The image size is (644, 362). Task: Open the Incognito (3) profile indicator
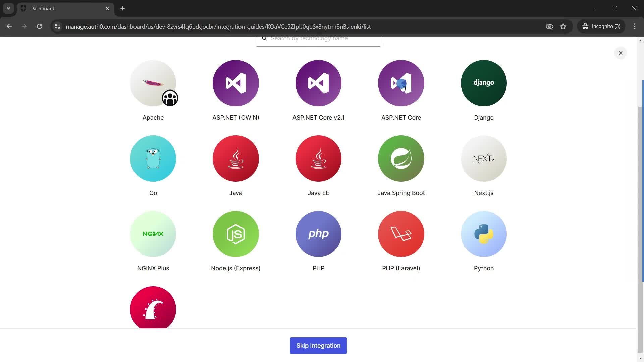point(601,26)
